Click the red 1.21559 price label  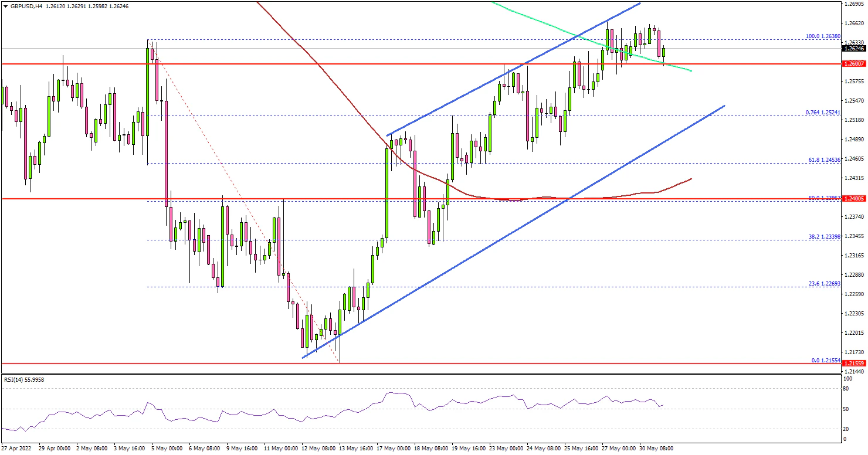click(855, 364)
